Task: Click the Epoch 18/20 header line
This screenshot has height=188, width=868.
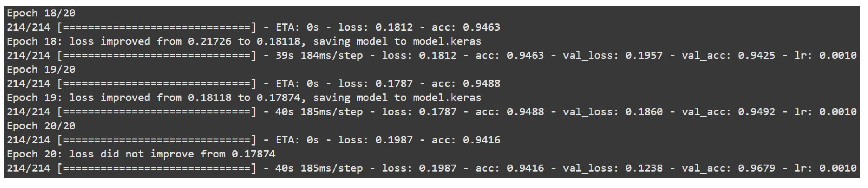Action: tap(41, 13)
